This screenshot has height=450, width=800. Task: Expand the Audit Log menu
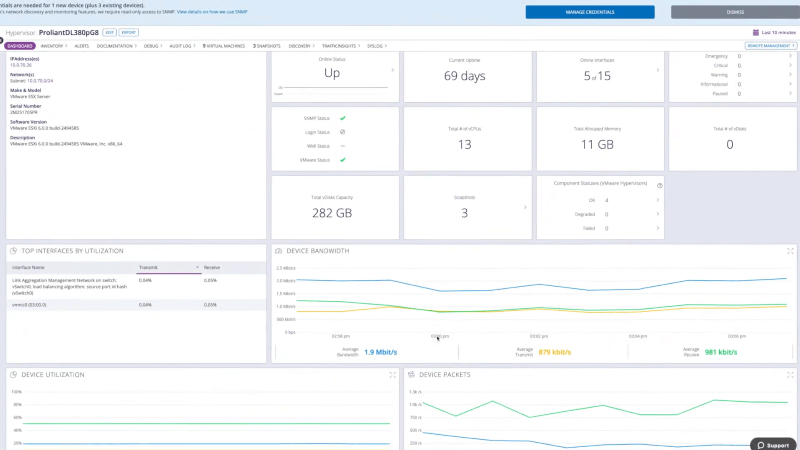182,46
